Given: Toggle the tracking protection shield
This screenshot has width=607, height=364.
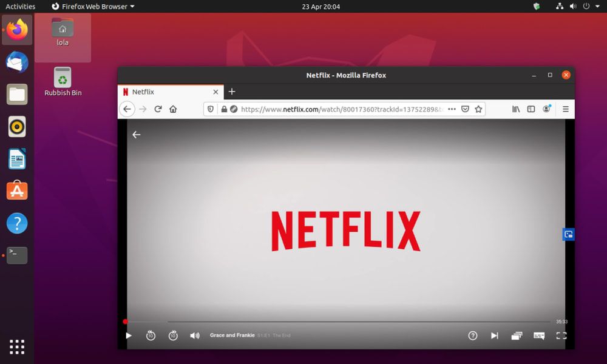Looking at the screenshot, I should tap(209, 109).
